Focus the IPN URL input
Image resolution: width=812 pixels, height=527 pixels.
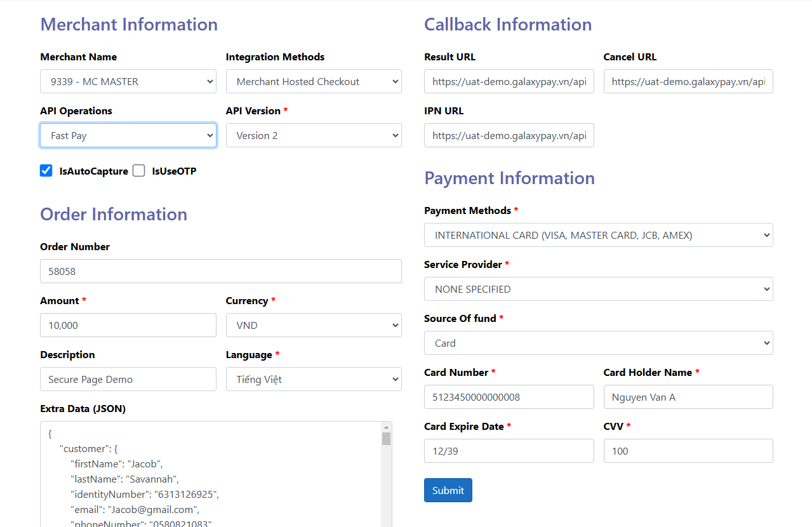[509, 135]
